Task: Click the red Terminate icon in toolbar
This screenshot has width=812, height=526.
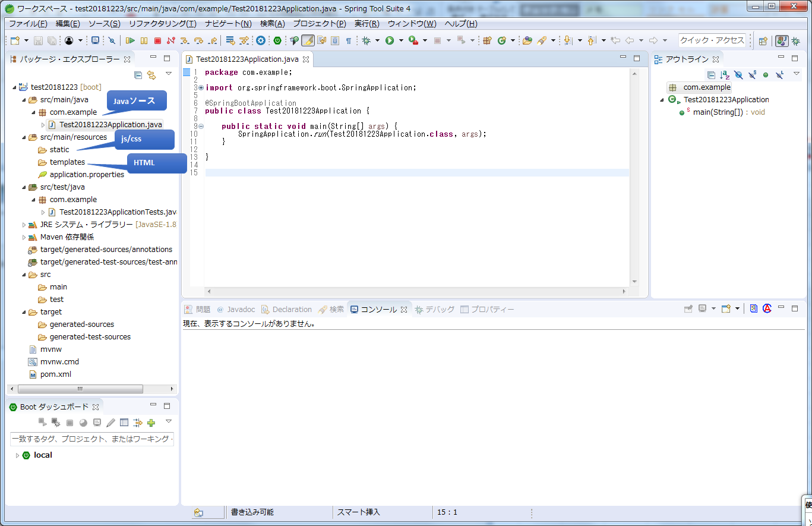Action: 157,40
